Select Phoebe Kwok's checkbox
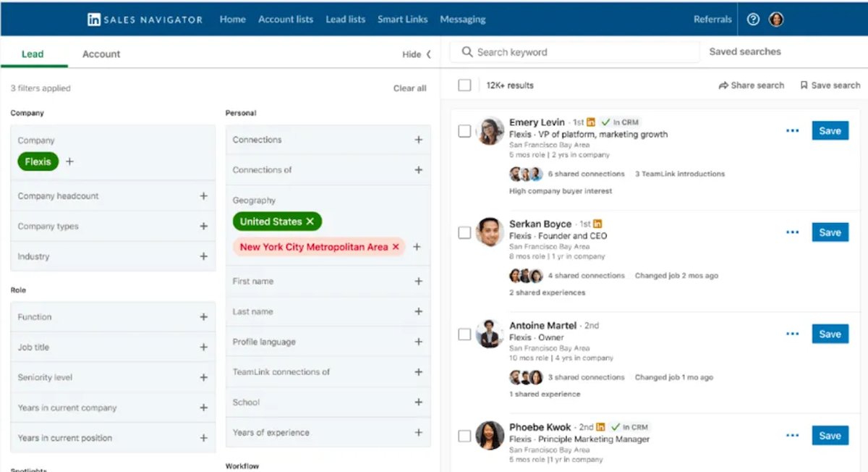Screen dimensions: 868x472 pyautogui.click(x=464, y=436)
